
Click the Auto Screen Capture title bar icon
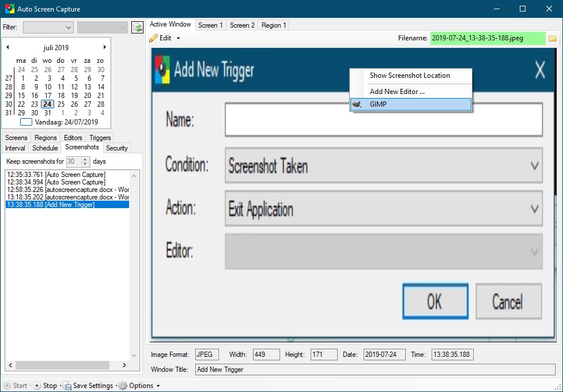click(x=9, y=9)
